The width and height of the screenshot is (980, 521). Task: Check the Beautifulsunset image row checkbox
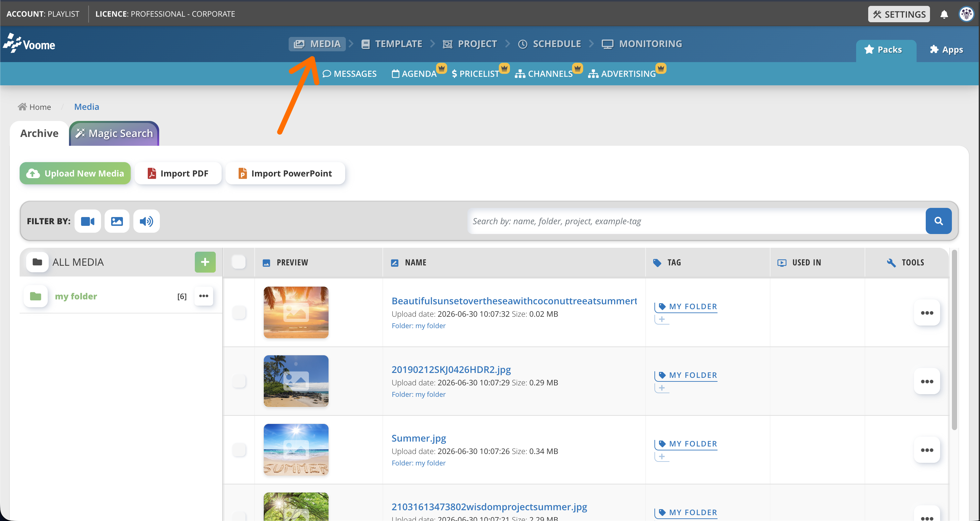pos(239,312)
